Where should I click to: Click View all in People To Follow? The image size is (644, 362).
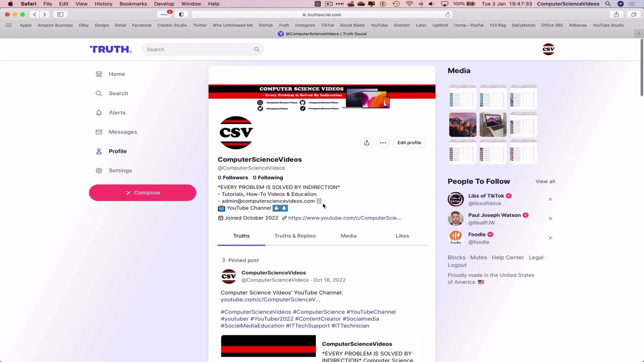(545, 182)
